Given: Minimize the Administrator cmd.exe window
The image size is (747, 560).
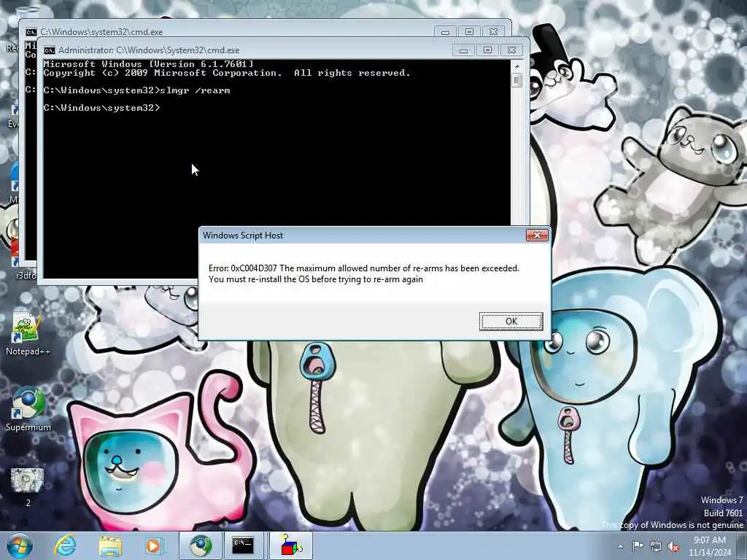Looking at the screenshot, I should coord(463,50).
